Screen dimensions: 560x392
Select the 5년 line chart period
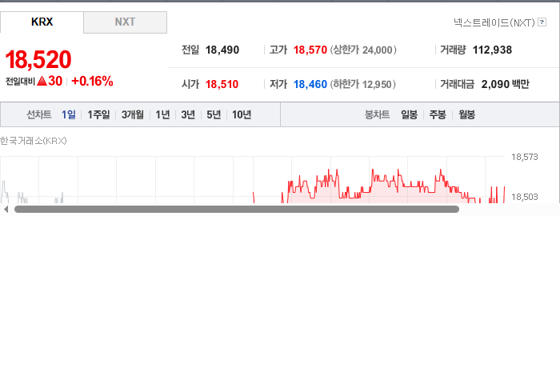tap(214, 114)
